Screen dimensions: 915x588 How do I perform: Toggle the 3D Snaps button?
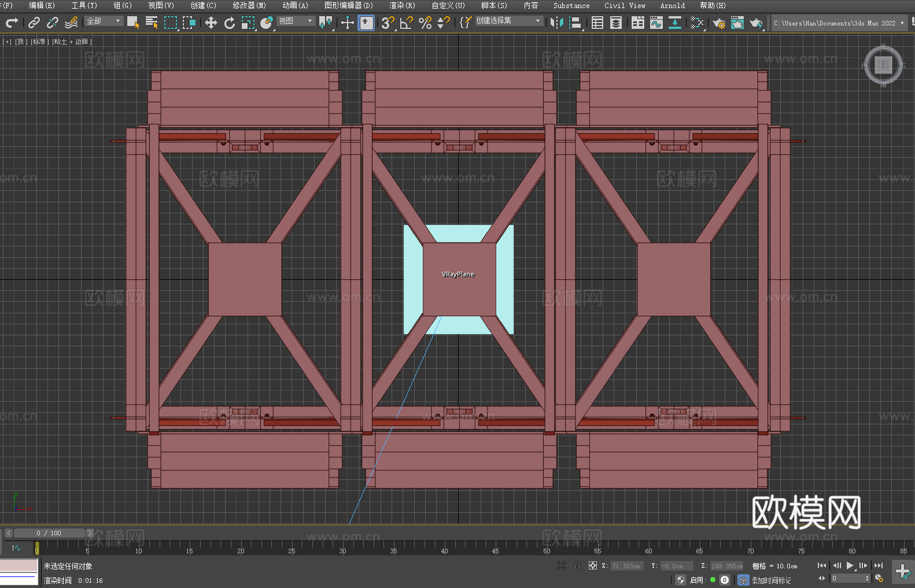[x=388, y=23]
